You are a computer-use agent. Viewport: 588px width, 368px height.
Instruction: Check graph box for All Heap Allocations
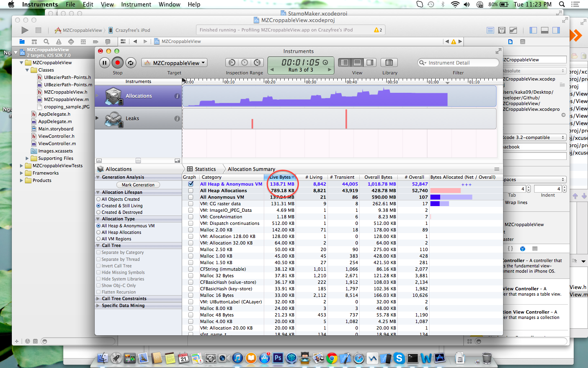(191, 191)
